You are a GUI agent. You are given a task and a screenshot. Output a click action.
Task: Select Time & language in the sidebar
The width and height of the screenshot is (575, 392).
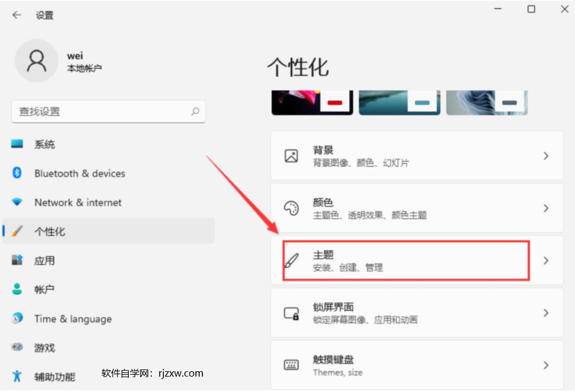[x=73, y=318]
